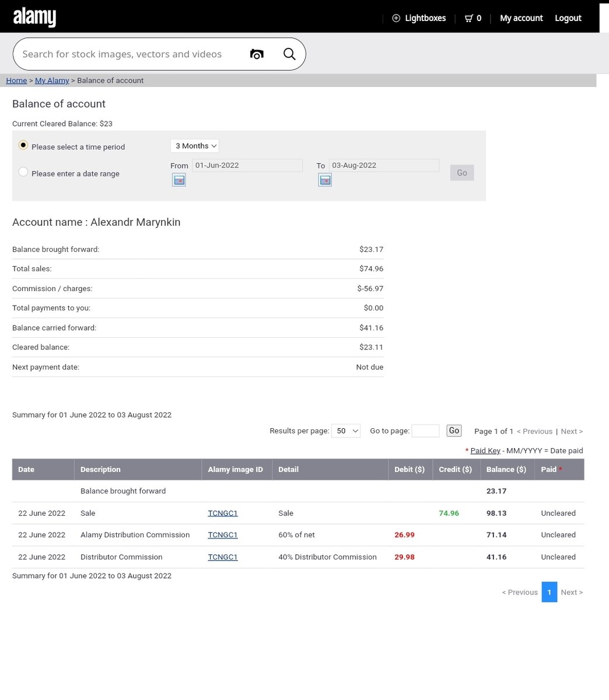The image size is (609, 700).
Task: Click 'Account name : Alexandr Marynkin' heading
Action: point(96,222)
